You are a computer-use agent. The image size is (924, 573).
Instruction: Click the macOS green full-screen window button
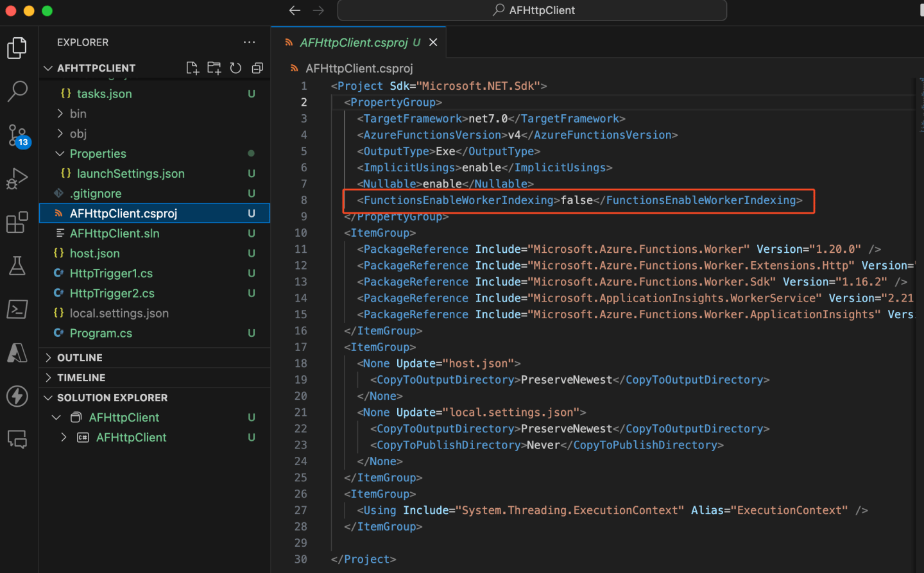(47, 10)
